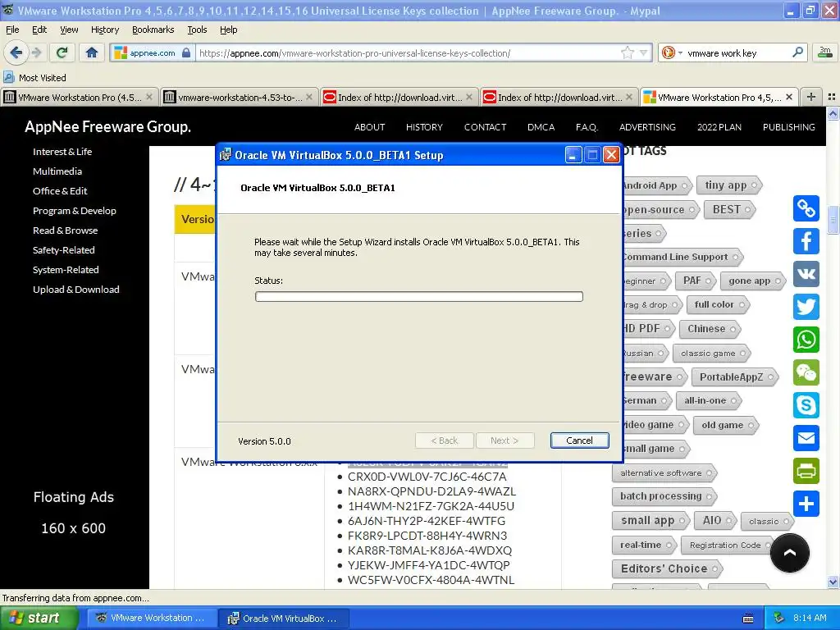Screen dimensions: 840x630
Task: Open the File menu
Action: pos(12,30)
